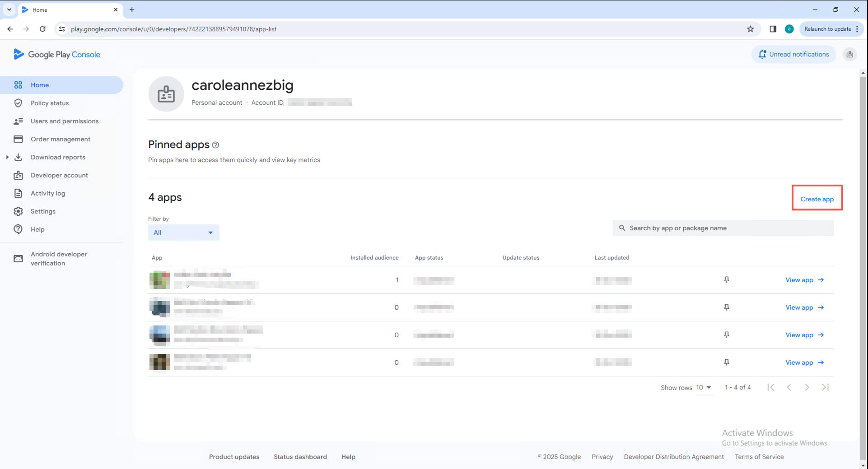Go to Policy status page
868x469 pixels.
[50, 103]
